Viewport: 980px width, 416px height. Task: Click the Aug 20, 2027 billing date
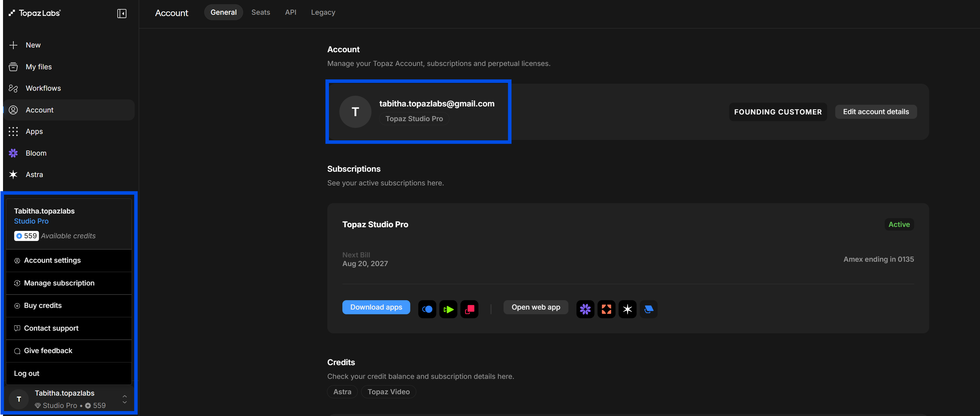coord(365,264)
